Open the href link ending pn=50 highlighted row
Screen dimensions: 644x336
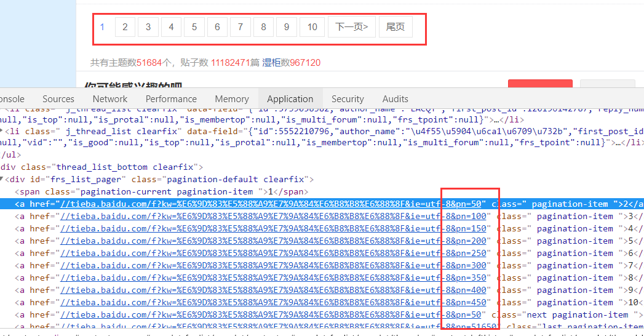point(271,204)
